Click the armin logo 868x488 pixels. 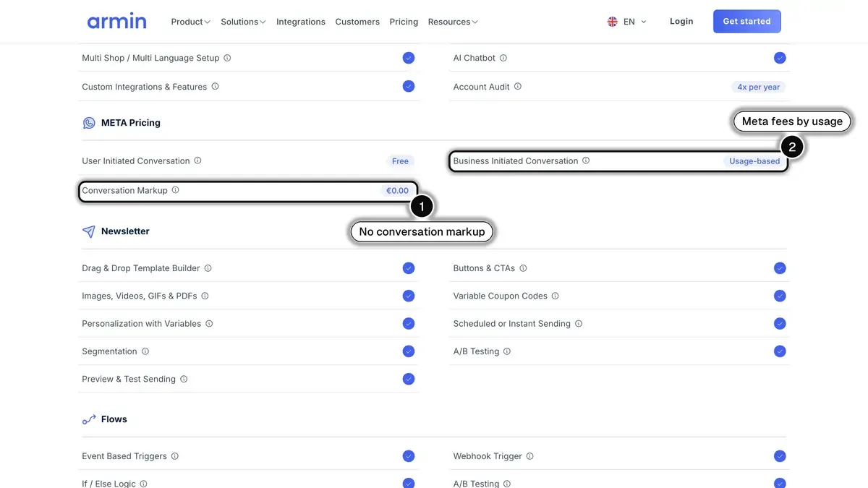point(116,21)
